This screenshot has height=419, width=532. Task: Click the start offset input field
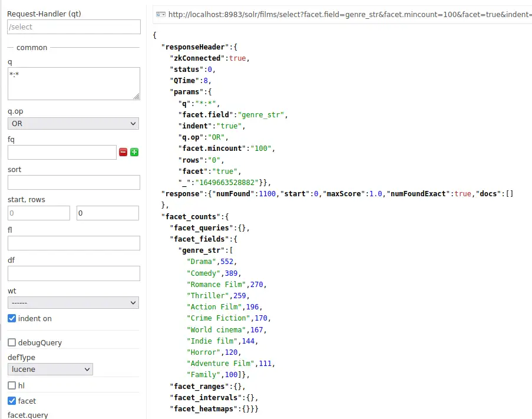pyautogui.click(x=39, y=213)
